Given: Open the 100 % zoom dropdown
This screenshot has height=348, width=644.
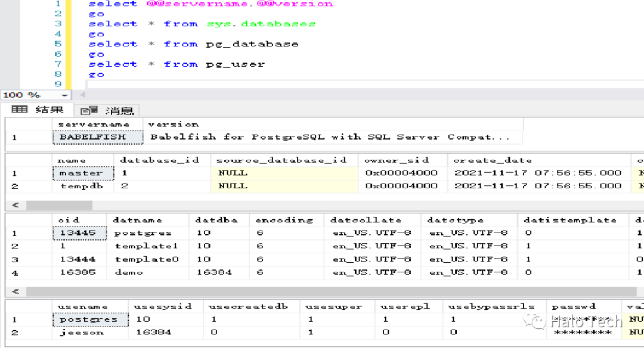Looking at the screenshot, I should tap(64, 95).
